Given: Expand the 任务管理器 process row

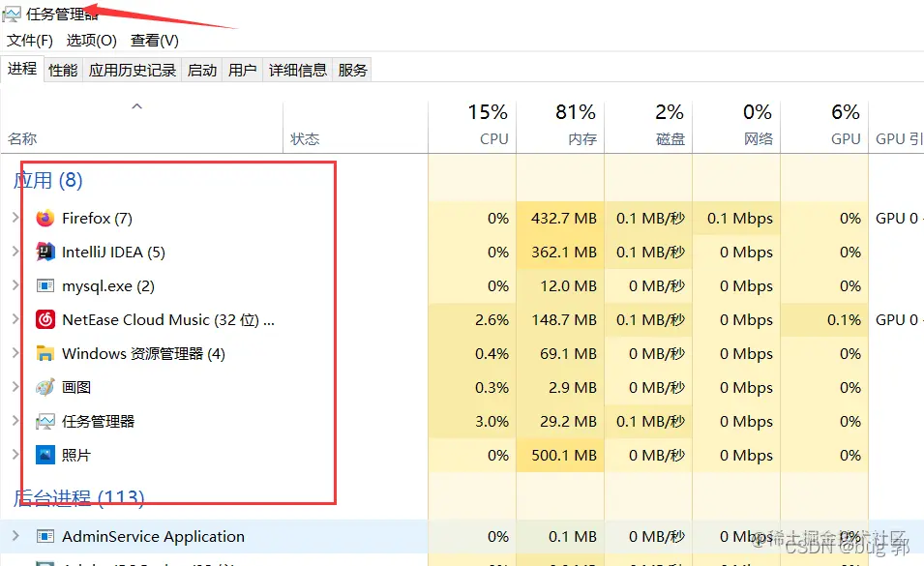Looking at the screenshot, I should (x=15, y=421).
